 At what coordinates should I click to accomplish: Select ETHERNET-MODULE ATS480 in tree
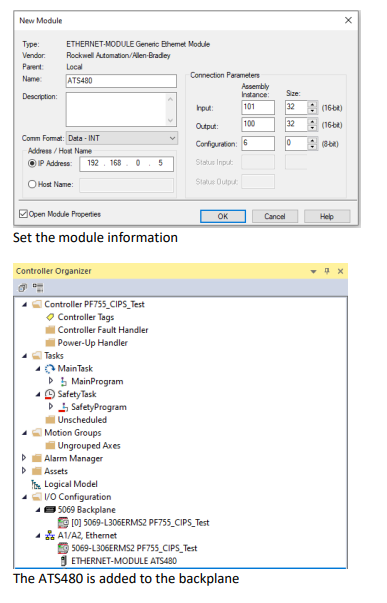pos(124,561)
